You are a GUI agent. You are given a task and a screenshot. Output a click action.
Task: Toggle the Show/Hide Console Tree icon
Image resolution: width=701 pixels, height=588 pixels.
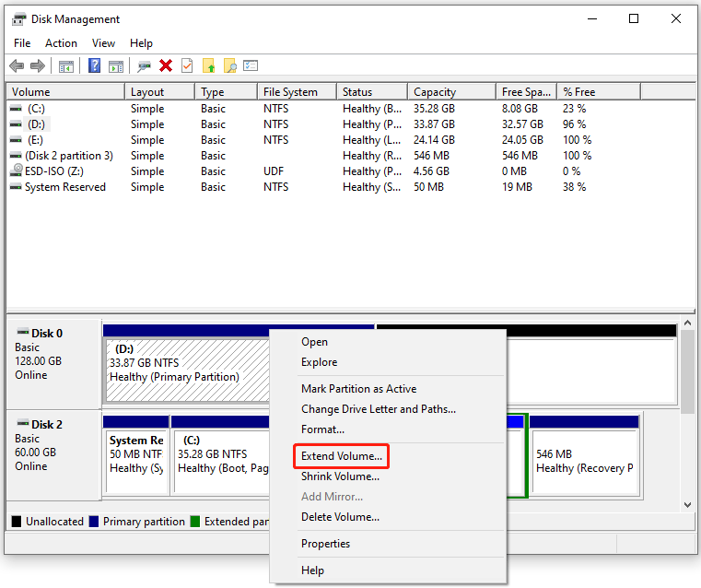(x=66, y=66)
